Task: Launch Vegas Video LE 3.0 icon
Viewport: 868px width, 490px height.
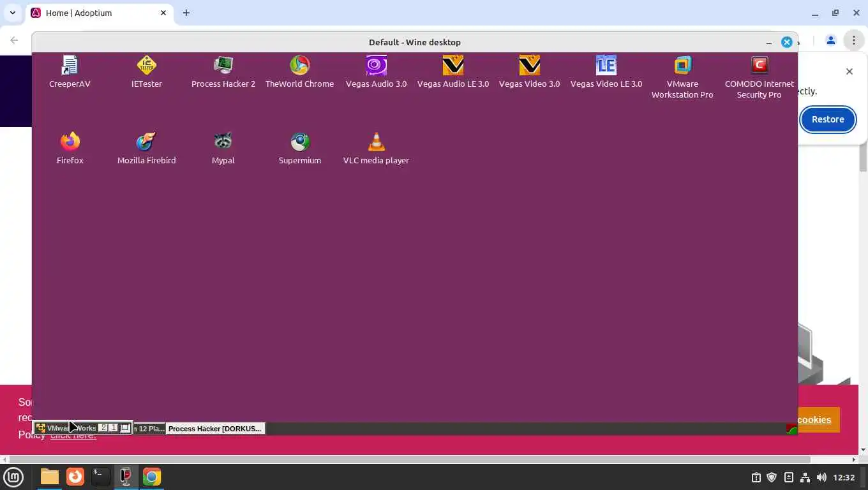Action: click(x=606, y=71)
